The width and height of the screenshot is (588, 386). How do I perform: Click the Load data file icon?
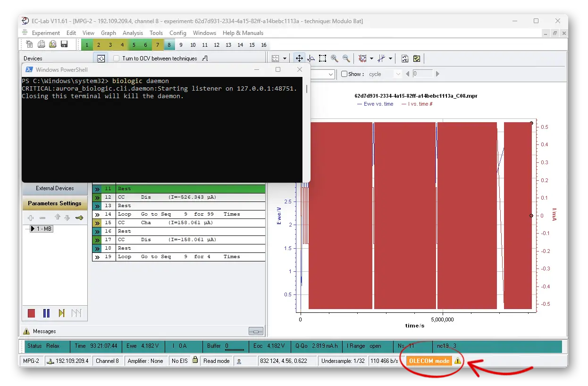53,44
